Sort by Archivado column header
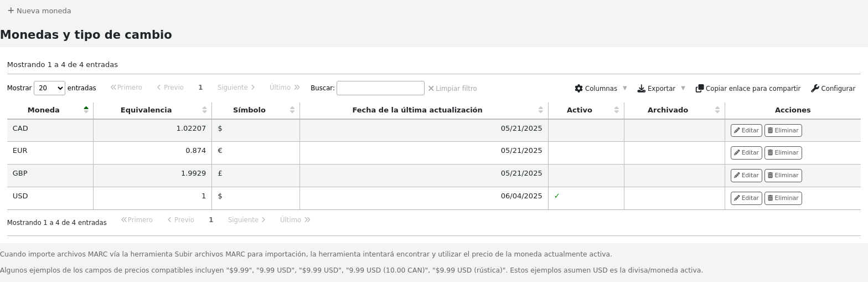Image resolution: width=868 pixels, height=282 pixels. (x=668, y=110)
